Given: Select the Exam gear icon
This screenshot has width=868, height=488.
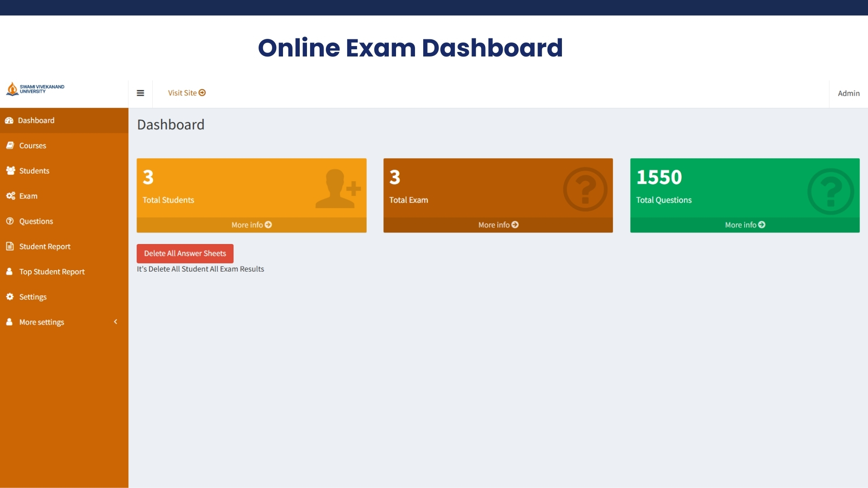Looking at the screenshot, I should [9, 196].
